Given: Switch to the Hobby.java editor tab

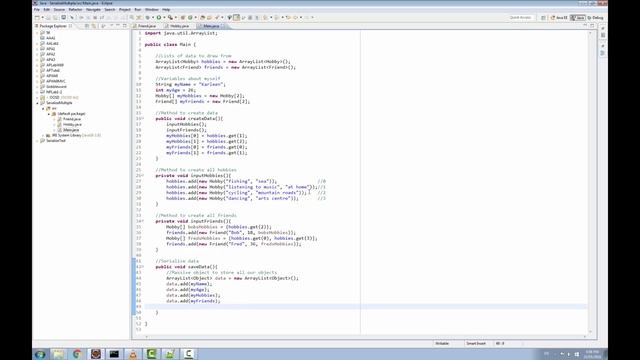Looking at the screenshot, I should (x=179, y=26).
